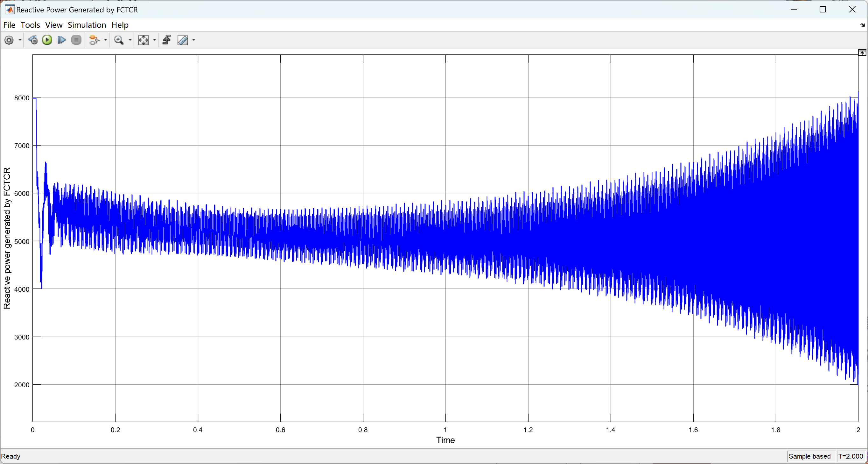Open scope Configuration Properties gear icon

9,40
